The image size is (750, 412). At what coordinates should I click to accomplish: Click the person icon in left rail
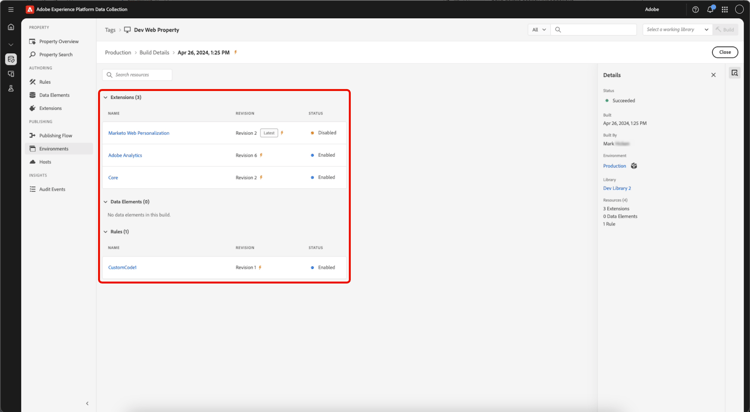11,89
